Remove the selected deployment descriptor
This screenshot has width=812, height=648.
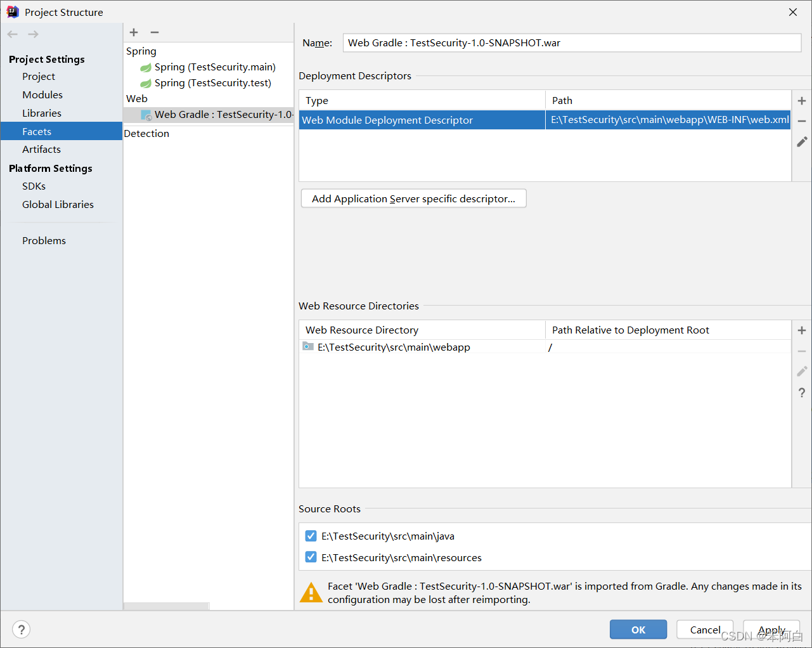(x=802, y=121)
